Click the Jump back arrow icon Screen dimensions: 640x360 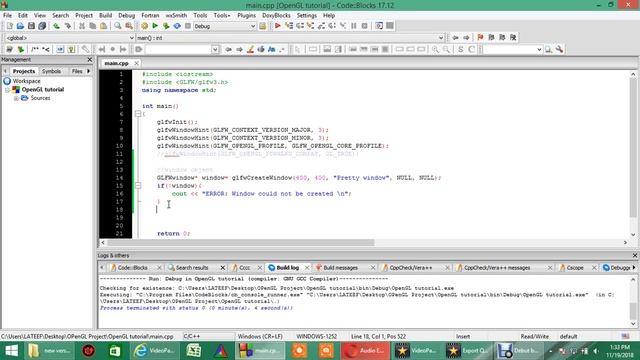(456, 37)
